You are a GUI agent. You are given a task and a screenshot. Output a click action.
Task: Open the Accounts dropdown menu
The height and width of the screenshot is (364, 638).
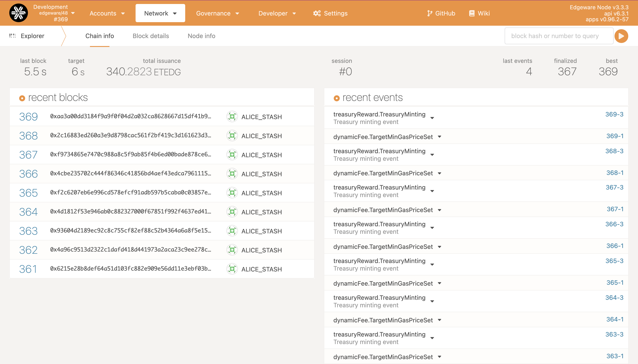[x=107, y=13]
